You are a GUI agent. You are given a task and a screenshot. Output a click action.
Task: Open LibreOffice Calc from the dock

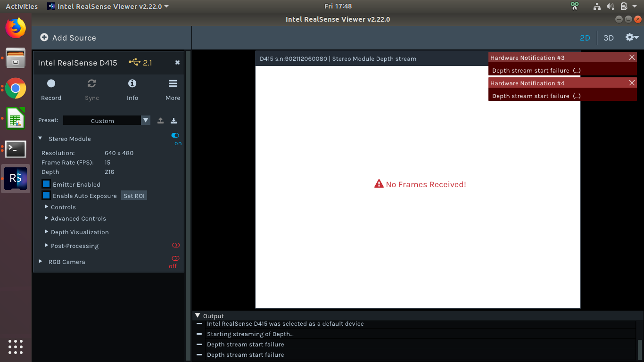[x=16, y=118]
